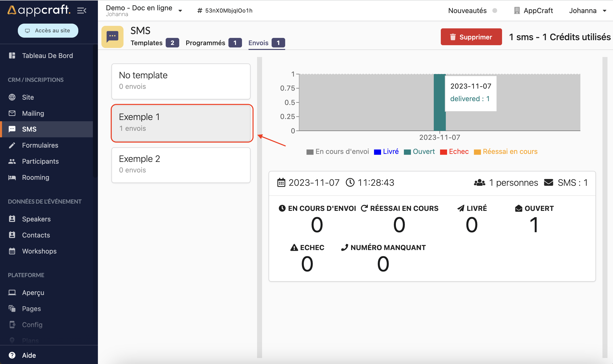Viewport: 613px width, 364px height.
Task: Click the event ID 53nX0MbjqlOo1h
Action: tap(229, 11)
